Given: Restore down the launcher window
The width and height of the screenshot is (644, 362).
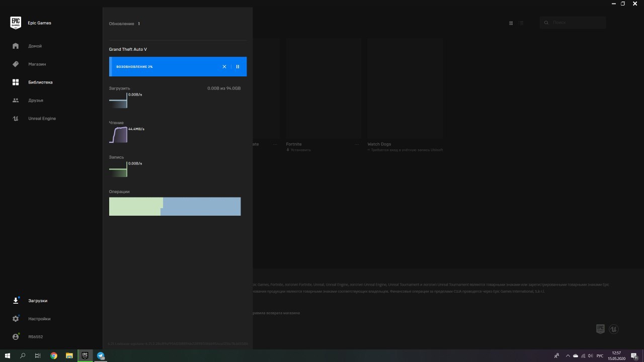Looking at the screenshot, I should 623,4.
